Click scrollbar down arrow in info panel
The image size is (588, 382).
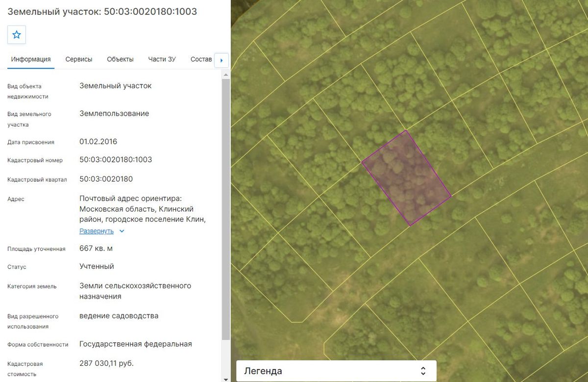click(x=226, y=379)
